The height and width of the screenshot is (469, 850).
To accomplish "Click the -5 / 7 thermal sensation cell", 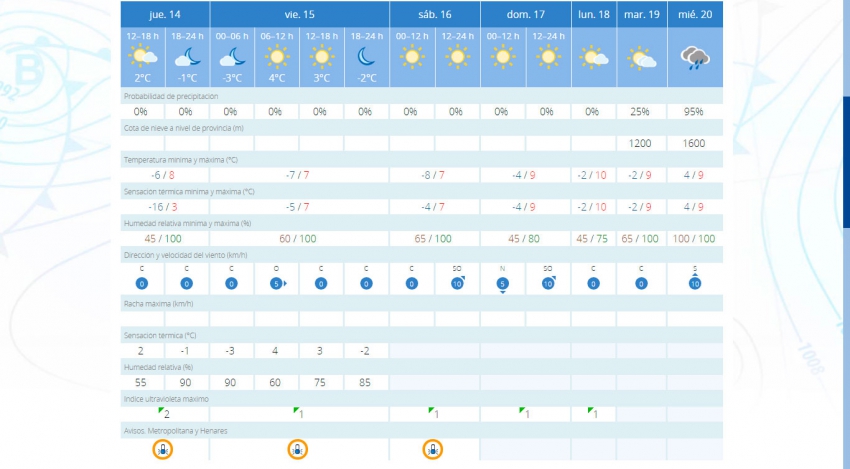I will point(298,207).
